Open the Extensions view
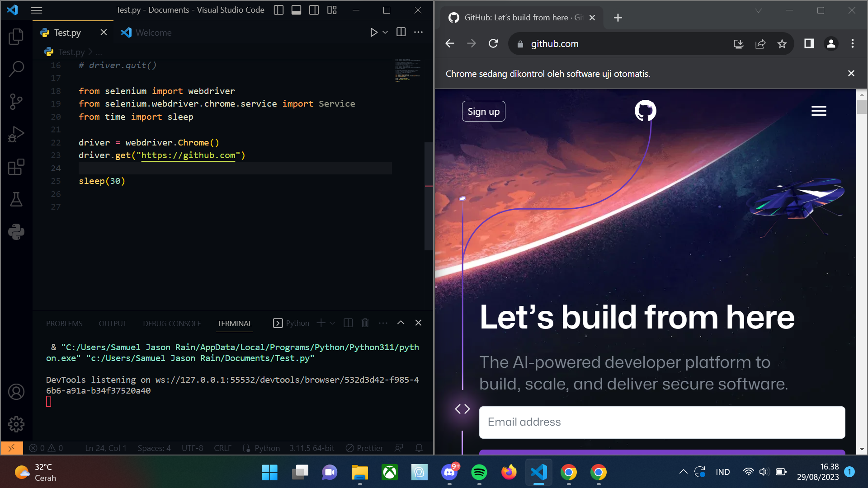868x488 pixels. pyautogui.click(x=16, y=167)
